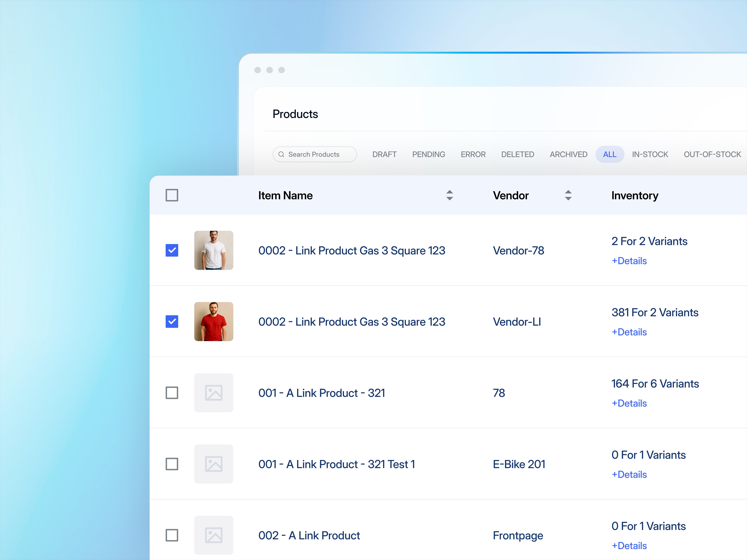Viewport: 747px width, 560px height.
Task: Click the Search Products input field
Action: [317, 154]
